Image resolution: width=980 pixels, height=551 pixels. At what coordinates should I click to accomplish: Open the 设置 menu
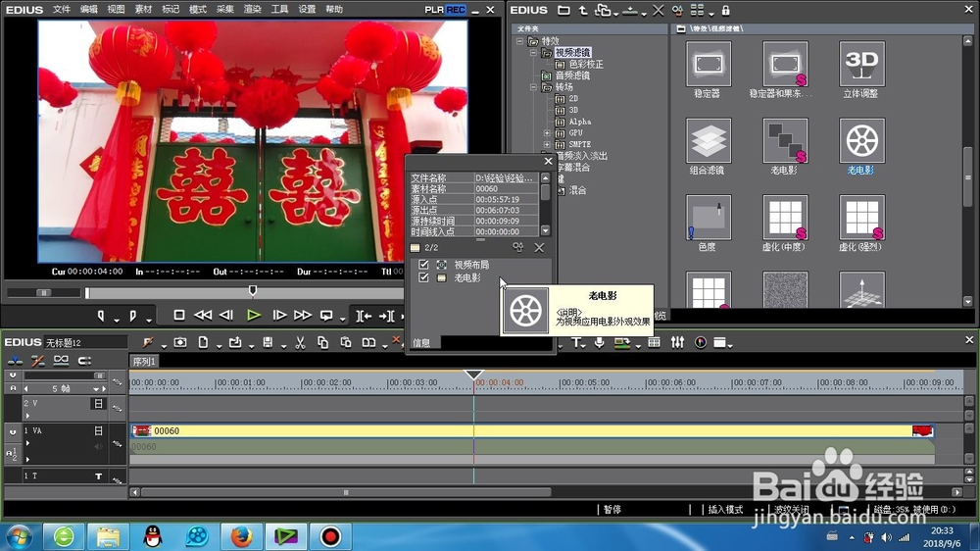click(306, 10)
